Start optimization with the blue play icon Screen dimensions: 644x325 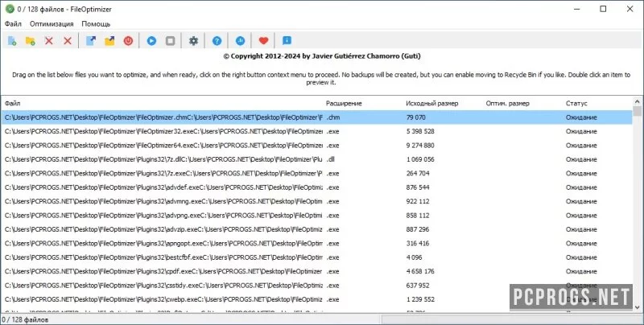point(151,40)
